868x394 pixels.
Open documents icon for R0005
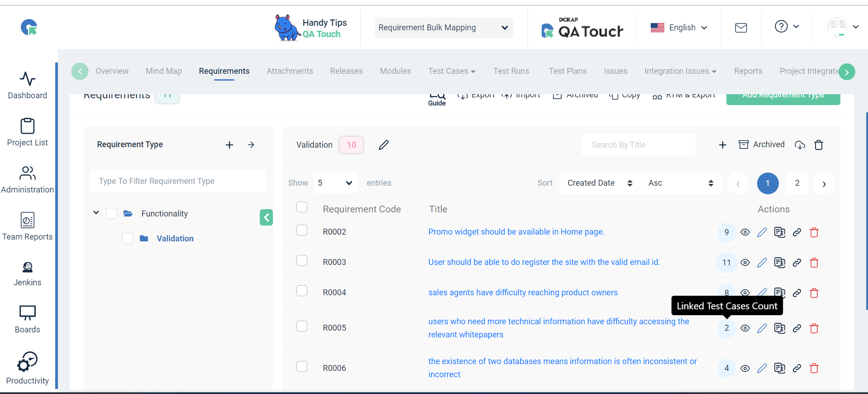pos(780,328)
